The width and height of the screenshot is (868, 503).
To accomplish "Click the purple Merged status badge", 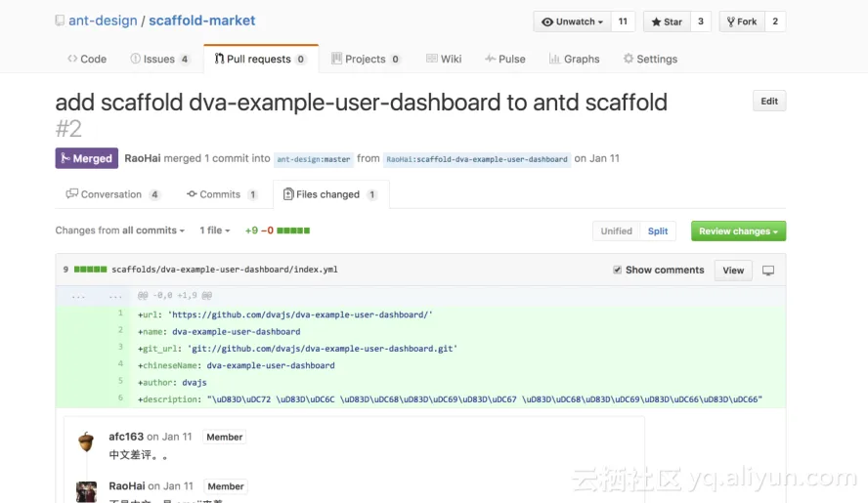I will 86,158.
